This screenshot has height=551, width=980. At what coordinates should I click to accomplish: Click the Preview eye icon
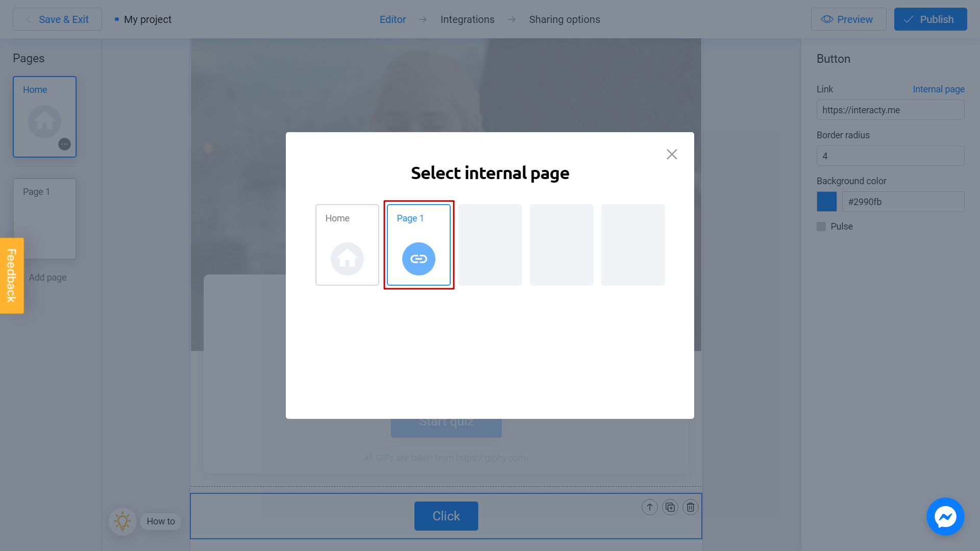coord(826,19)
